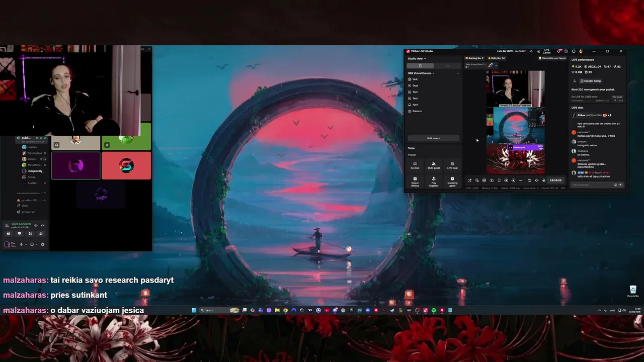The width and height of the screenshot is (644, 362).
Task: Open the Discord chat channel
Action: coord(25,206)
